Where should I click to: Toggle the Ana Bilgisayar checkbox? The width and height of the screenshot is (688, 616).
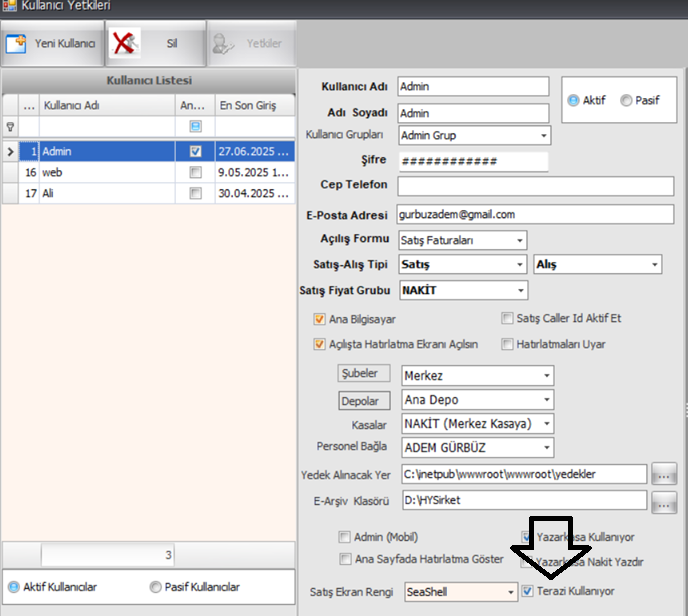(x=320, y=319)
